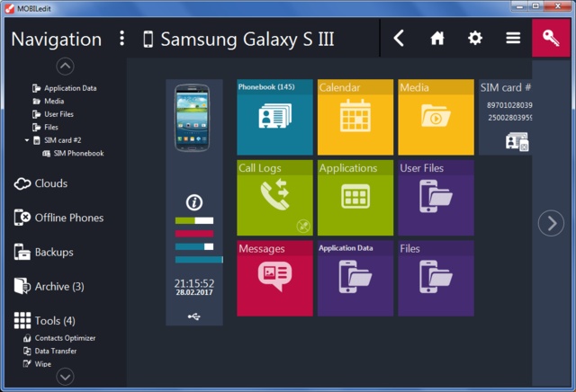Image resolution: width=576 pixels, height=392 pixels.
Task: Go to next page with right chevron
Action: pos(551,223)
